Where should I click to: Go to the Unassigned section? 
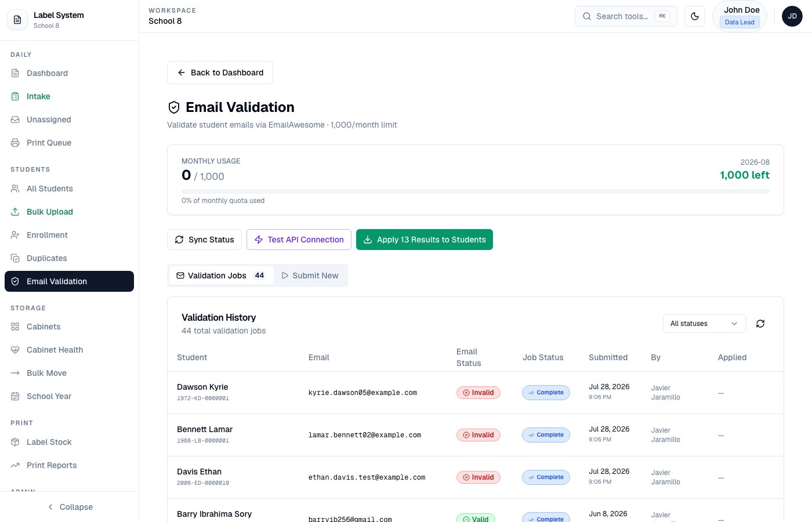point(69,119)
